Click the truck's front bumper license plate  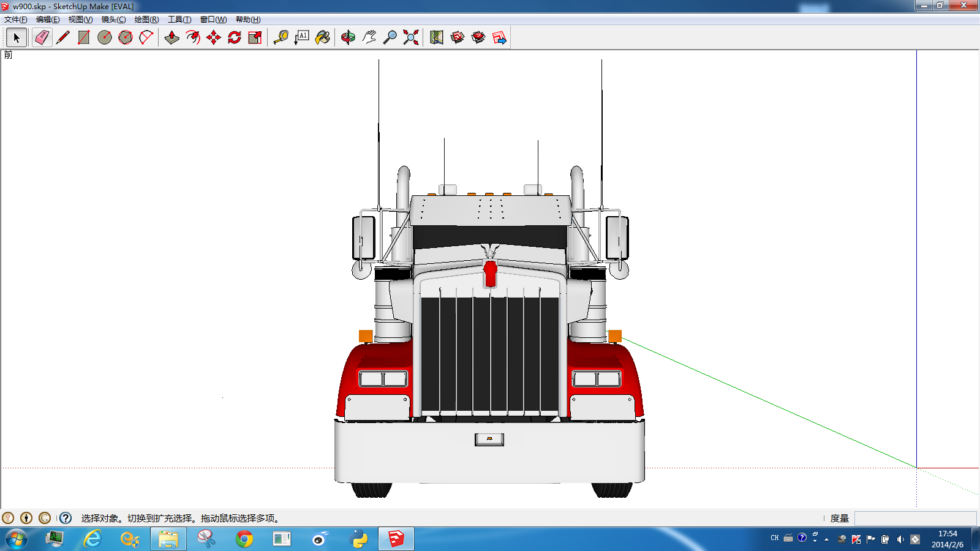[489, 440]
